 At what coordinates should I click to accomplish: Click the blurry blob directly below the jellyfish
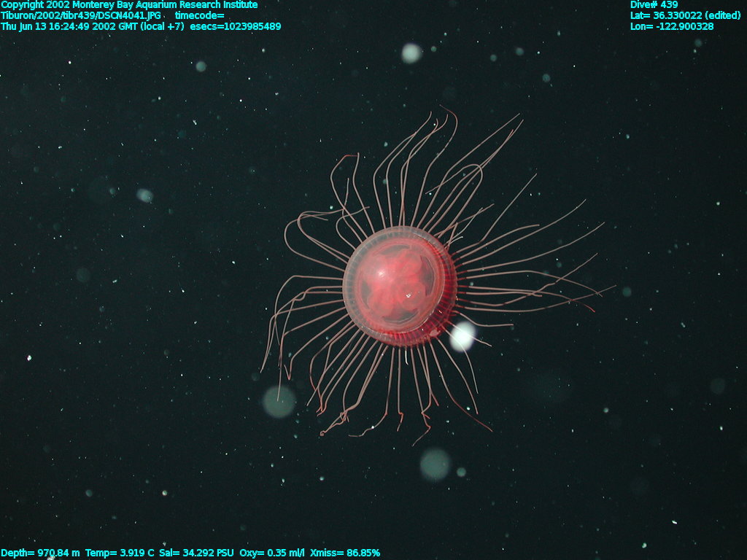coord(435,464)
